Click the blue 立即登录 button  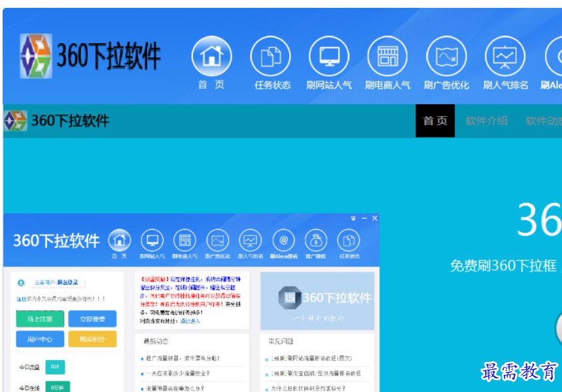tap(92, 319)
